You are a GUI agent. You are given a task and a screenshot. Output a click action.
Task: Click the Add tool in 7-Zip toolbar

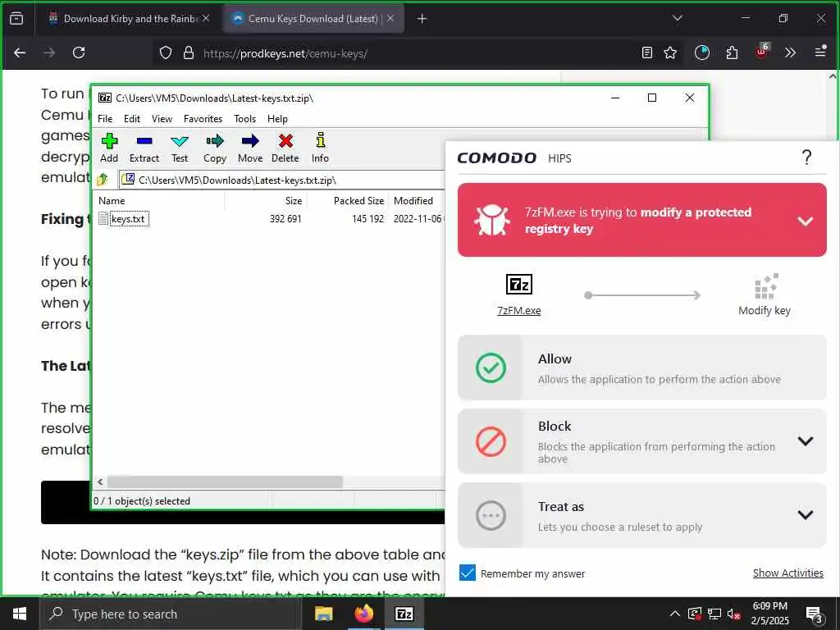pyautogui.click(x=109, y=148)
